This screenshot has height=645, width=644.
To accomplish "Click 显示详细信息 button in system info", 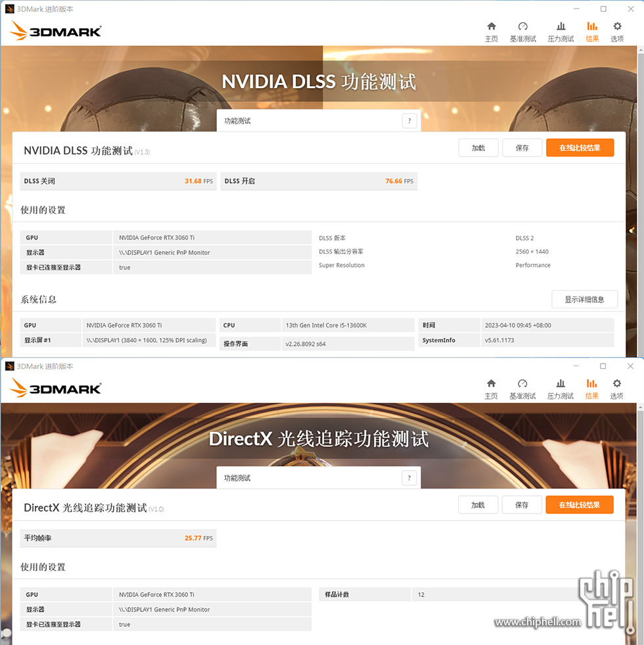I will coord(584,299).
